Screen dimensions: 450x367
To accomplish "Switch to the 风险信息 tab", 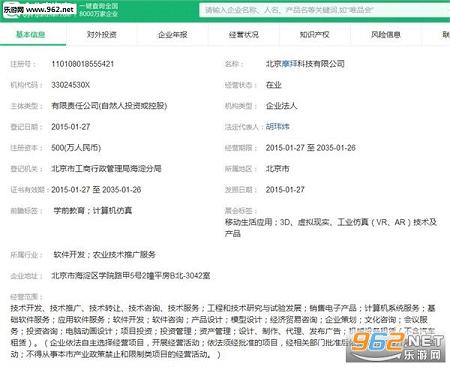I will coord(386,34).
